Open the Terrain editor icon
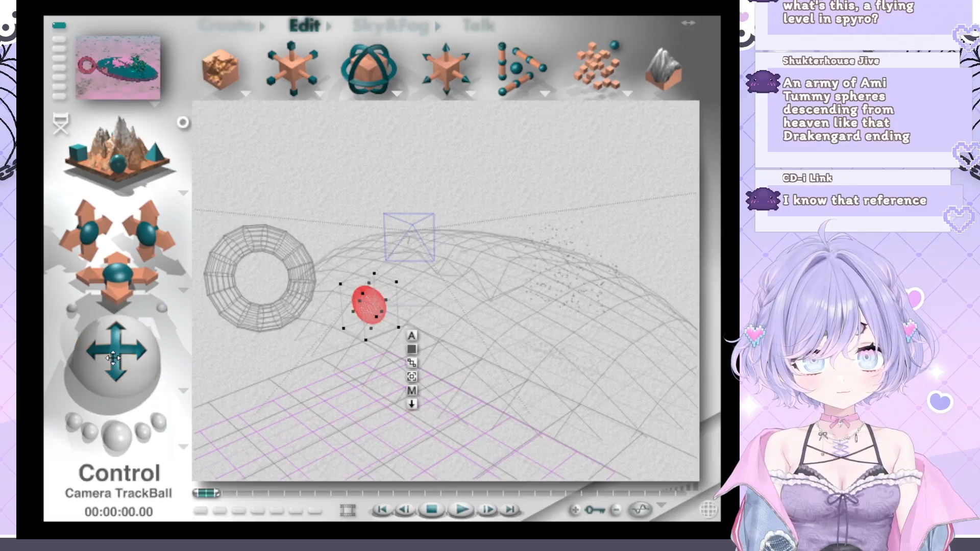 point(663,69)
